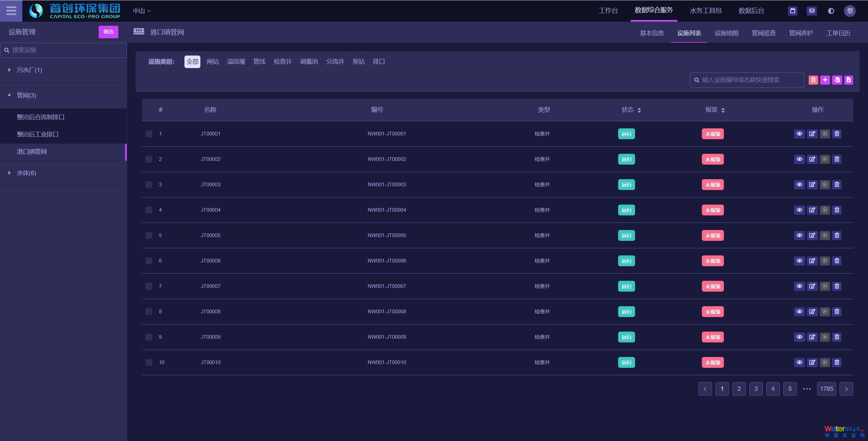Click the purple plus add-facility icon

coord(825,80)
